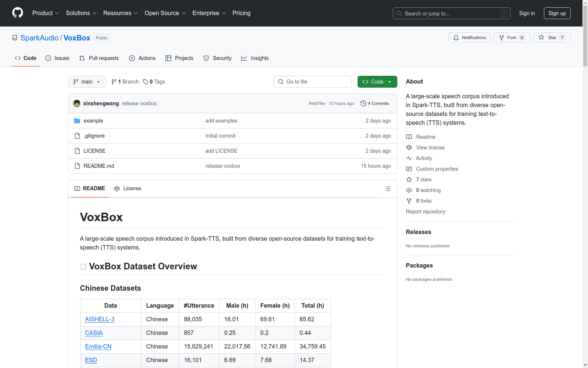Image resolution: width=588 pixels, height=368 pixels.
Task: Click the Releases heading link
Action: click(419, 232)
